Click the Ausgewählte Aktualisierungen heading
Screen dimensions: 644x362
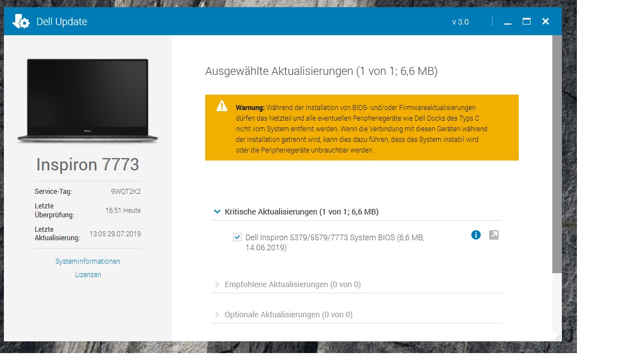321,71
